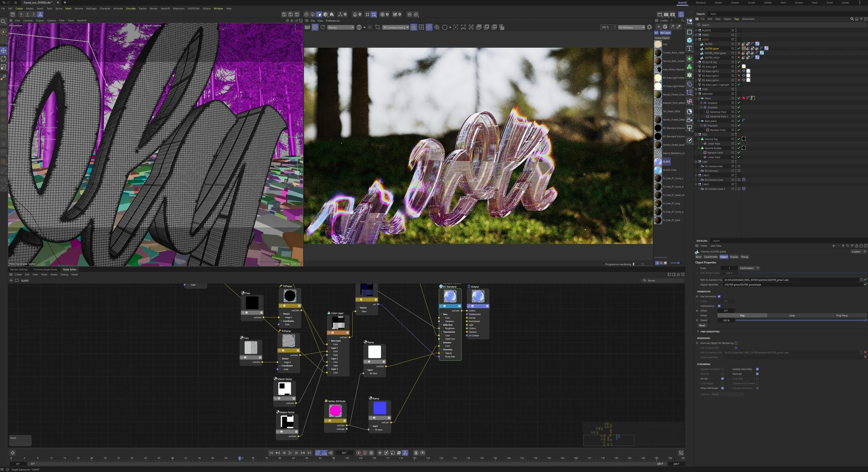Screen dimensions: 868x472
Task: Expand the TREES group
Action: click(696, 35)
